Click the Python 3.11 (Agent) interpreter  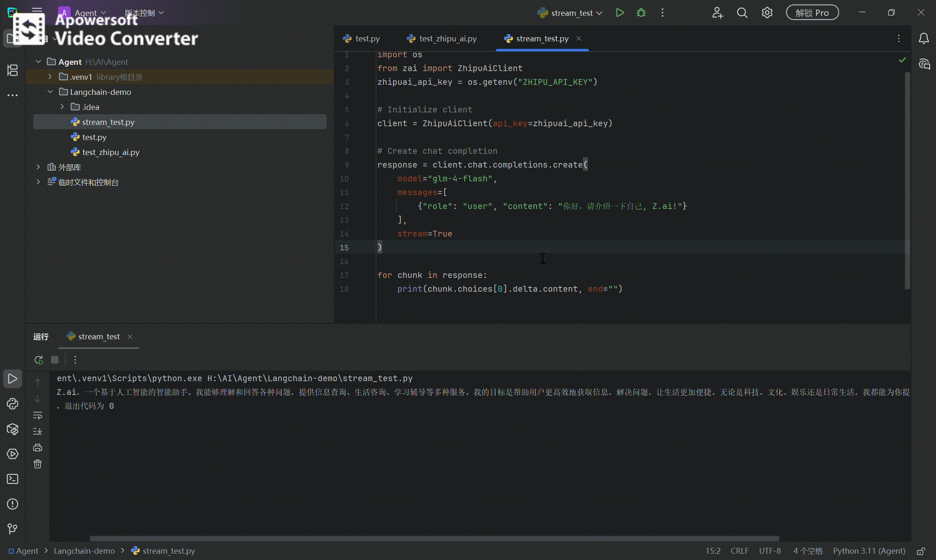tap(869, 551)
